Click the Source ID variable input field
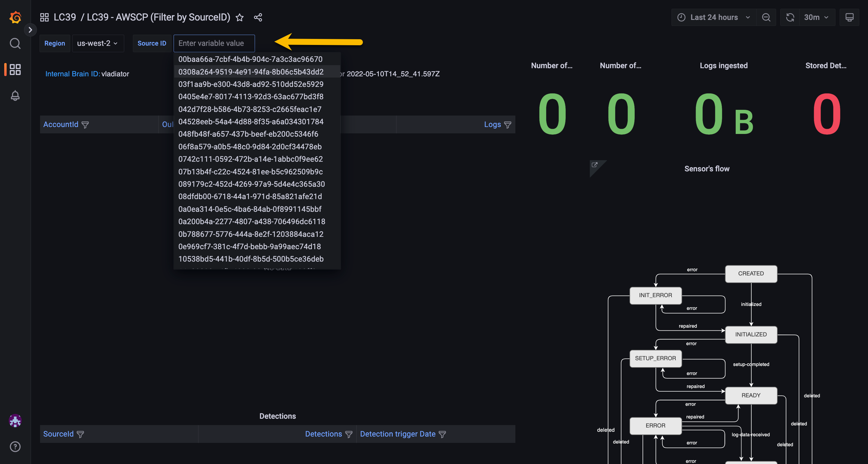The width and height of the screenshot is (868, 464). pos(214,43)
